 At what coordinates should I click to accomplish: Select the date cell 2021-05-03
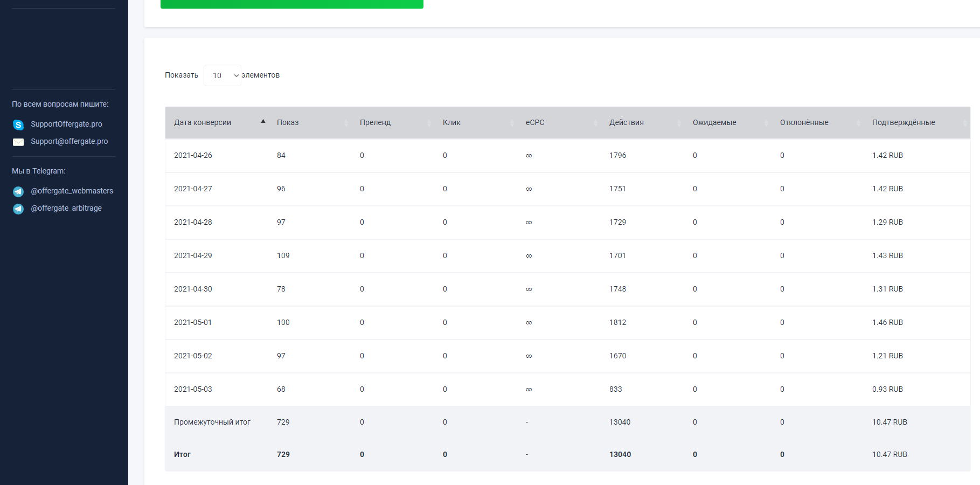193,389
